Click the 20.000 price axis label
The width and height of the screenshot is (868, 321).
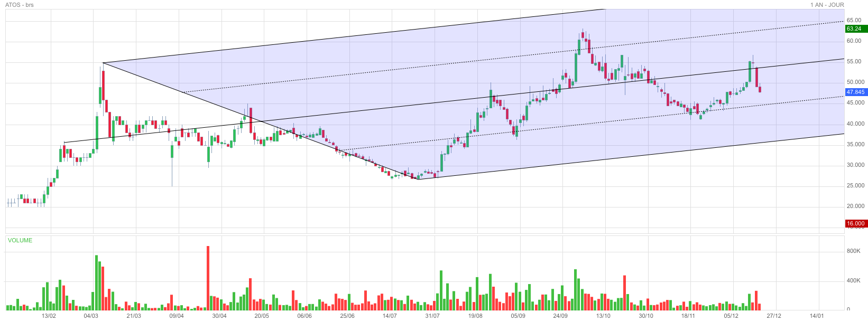pyautogui.click(x=855, y=206)
